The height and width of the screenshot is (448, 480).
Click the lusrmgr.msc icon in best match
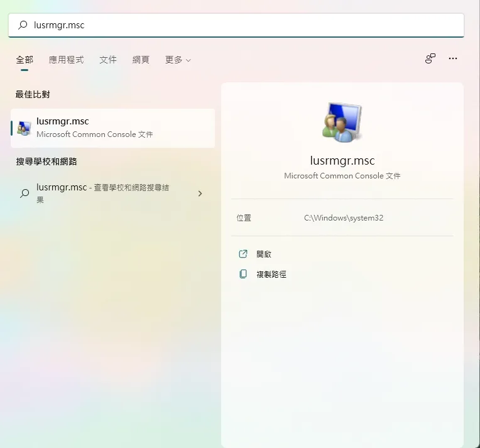tap(24, 128)
